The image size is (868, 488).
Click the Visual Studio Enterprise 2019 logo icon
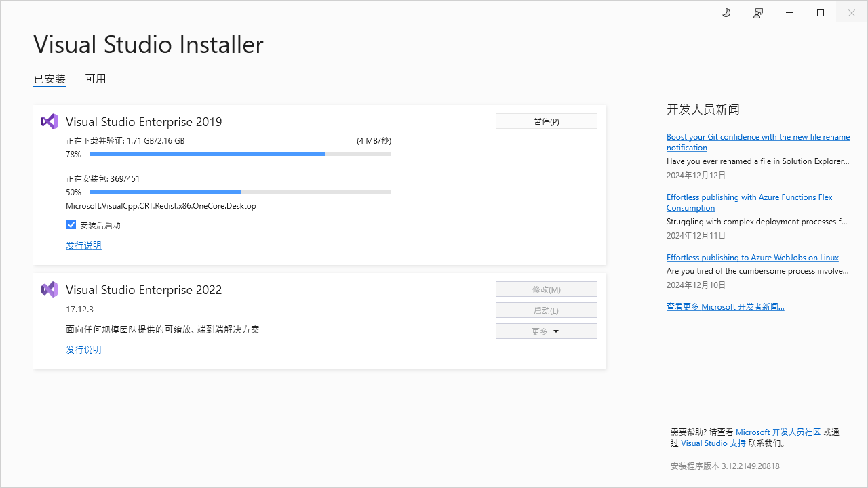coord(50,121)
